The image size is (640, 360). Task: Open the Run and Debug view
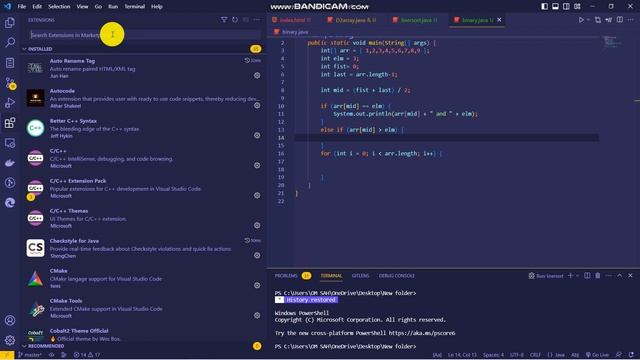click(x=10, y=103)
